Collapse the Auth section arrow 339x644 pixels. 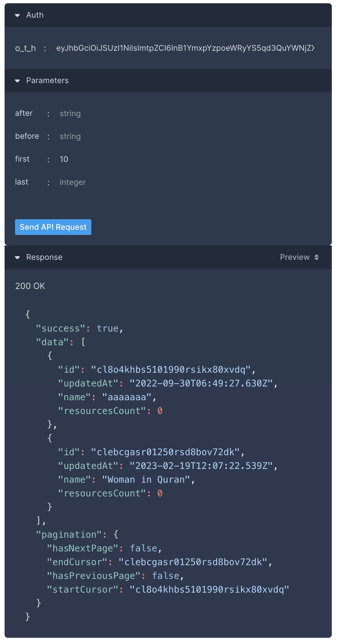(x=18, y=15)
